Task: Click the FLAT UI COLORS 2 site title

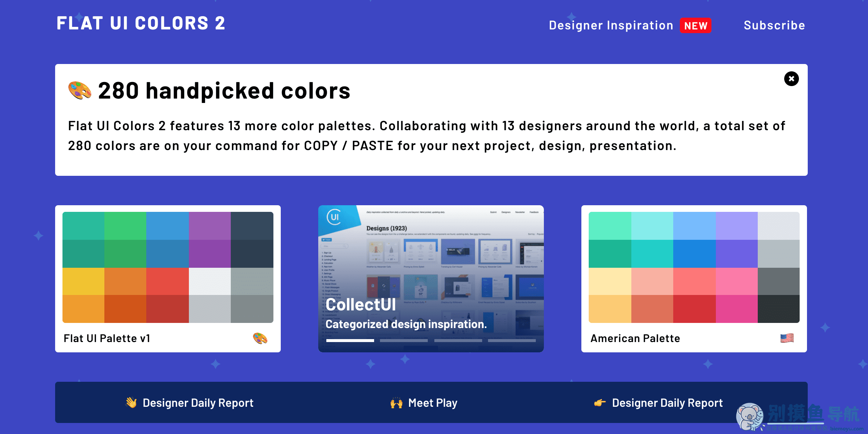Action: tap(141, 23)
